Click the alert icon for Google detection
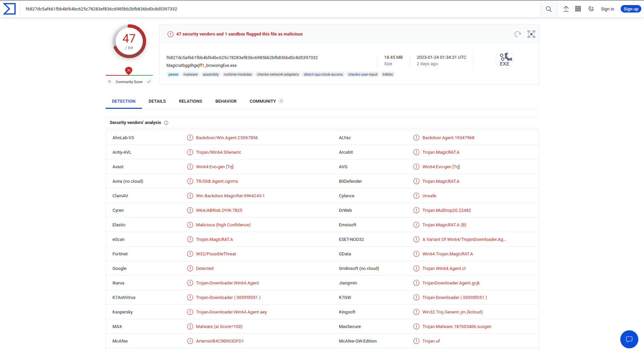 [190, 268]
